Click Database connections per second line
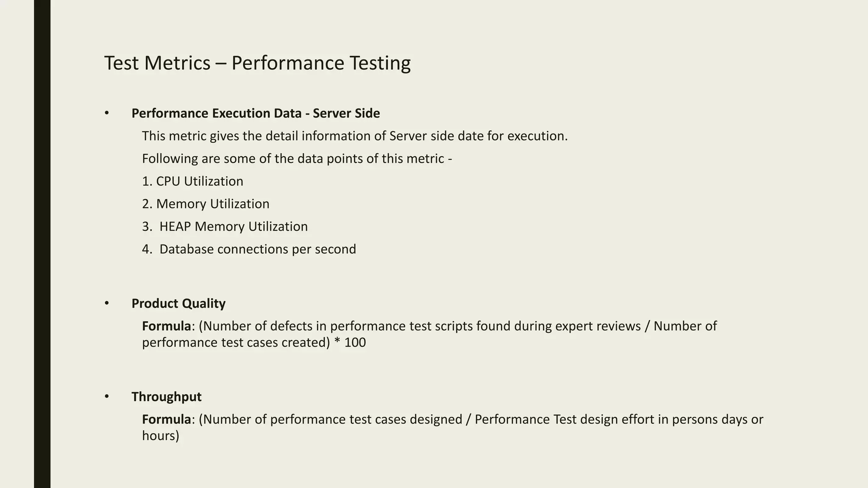The height and width of the screenshot is (488, 868). pos(249,249)
